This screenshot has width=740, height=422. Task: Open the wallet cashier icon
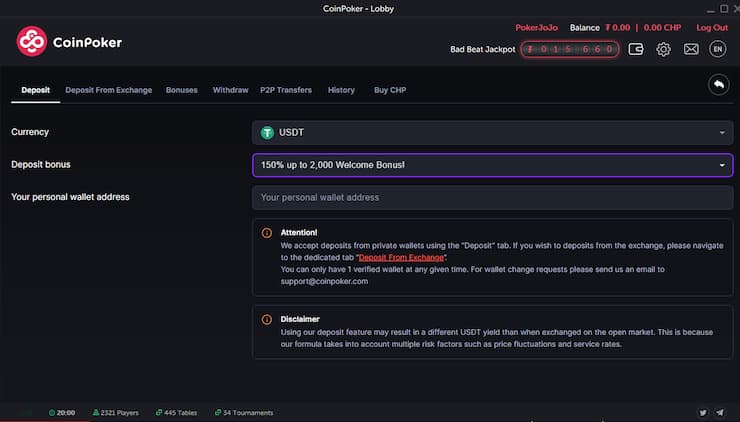[x=636, y=49]
